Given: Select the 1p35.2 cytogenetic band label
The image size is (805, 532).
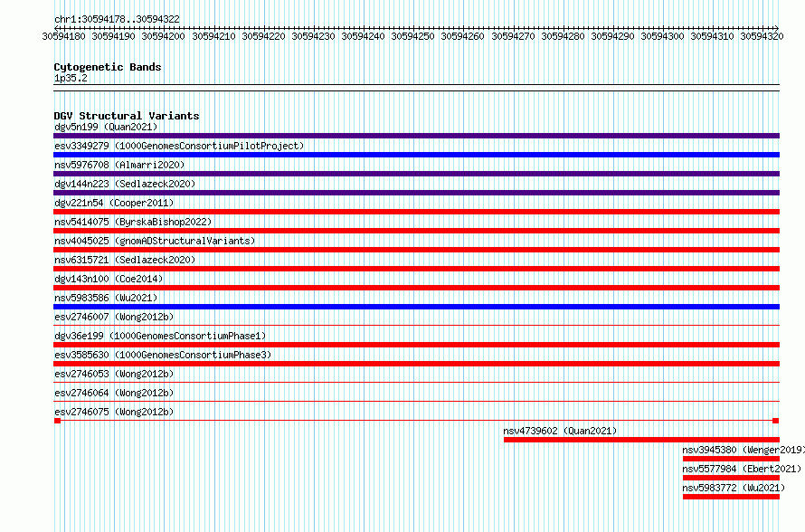Looking at the screenshot, I should 71,78.
